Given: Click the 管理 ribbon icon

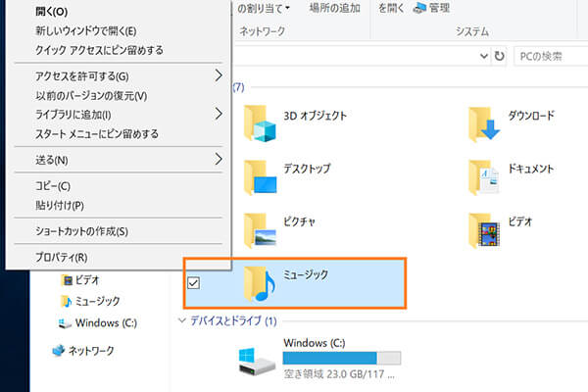Looking at the screenshot, I should tap(419, 8).
